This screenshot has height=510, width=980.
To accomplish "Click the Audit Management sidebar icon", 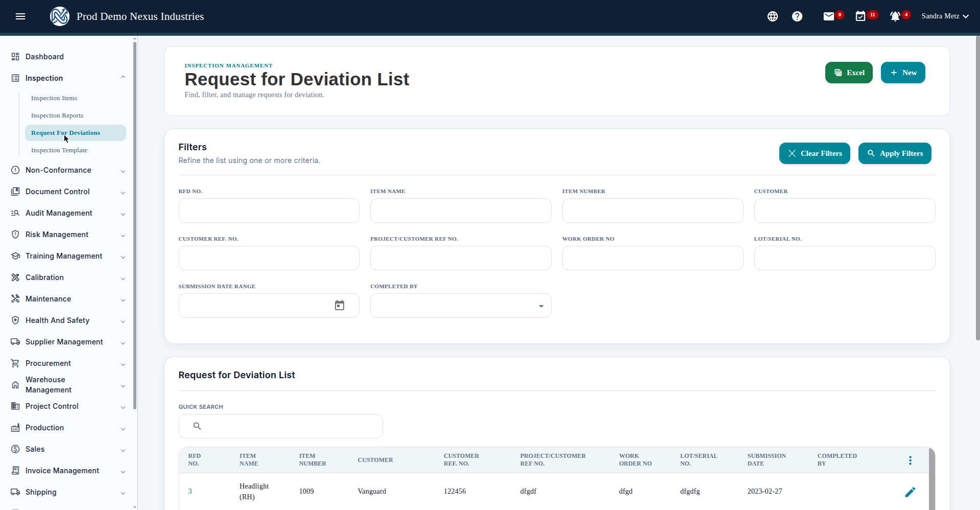I will pyautogui.click(x=15, y=213).
